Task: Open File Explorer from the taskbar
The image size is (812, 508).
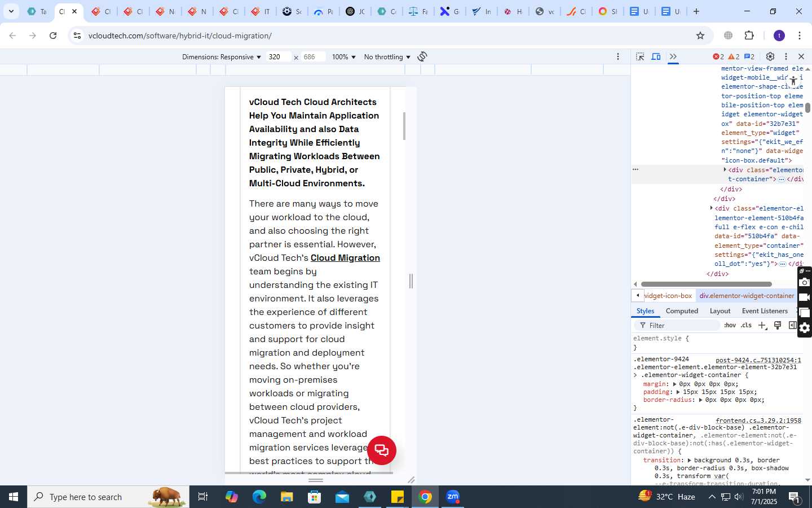Action: point(287,497)
